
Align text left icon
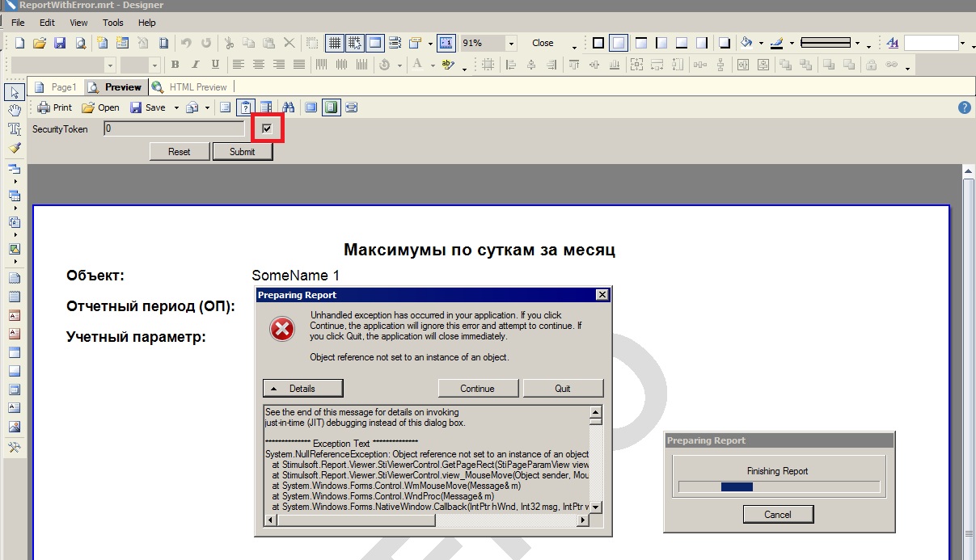239,65
